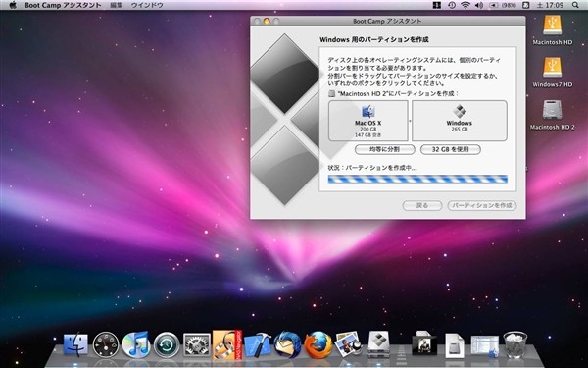Open Spotlight search in menu bar

coord(575,5)
